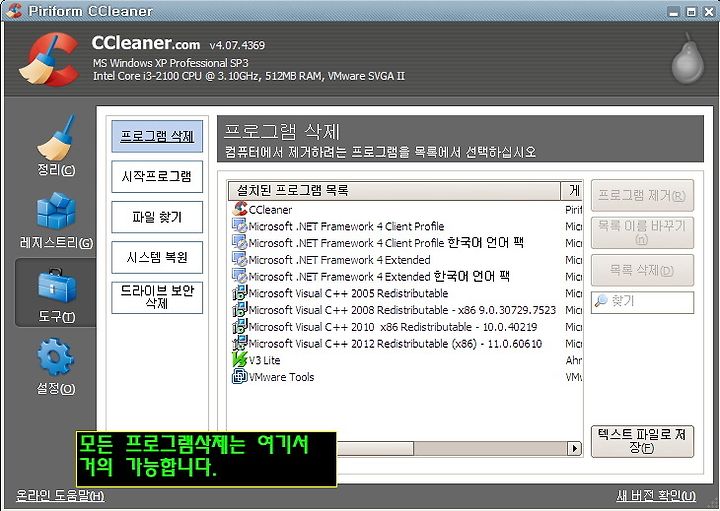The width and height of the screenshot is (720, 511).
Task: Click icon of .NET 4 Extended 한국어 언어 팩
Action: (x=240, y=276)
